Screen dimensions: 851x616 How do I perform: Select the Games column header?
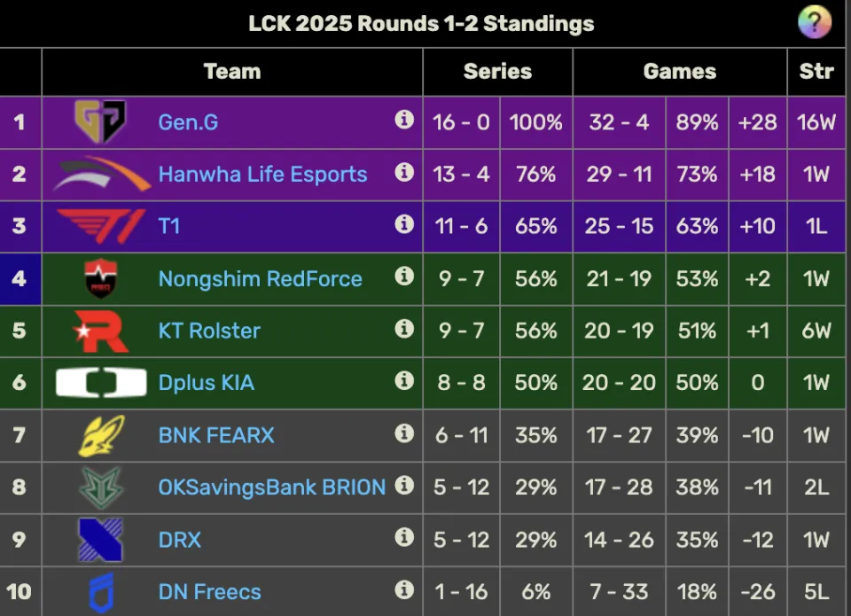(x=680, y=72)
